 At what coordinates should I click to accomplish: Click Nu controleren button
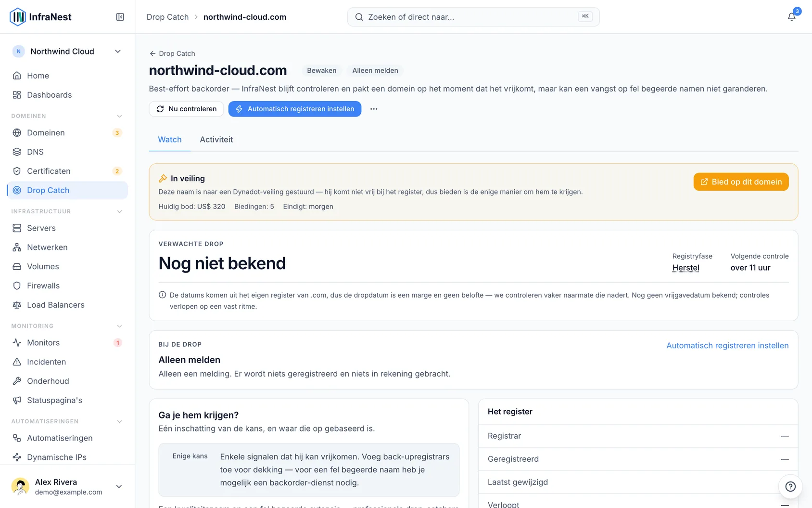pos(186,109)
